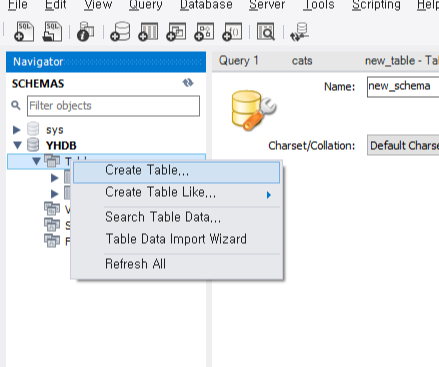Reconnect to DBMS toolbar icon
Viewport: 439px width, 367px height.
pos(299,32)
